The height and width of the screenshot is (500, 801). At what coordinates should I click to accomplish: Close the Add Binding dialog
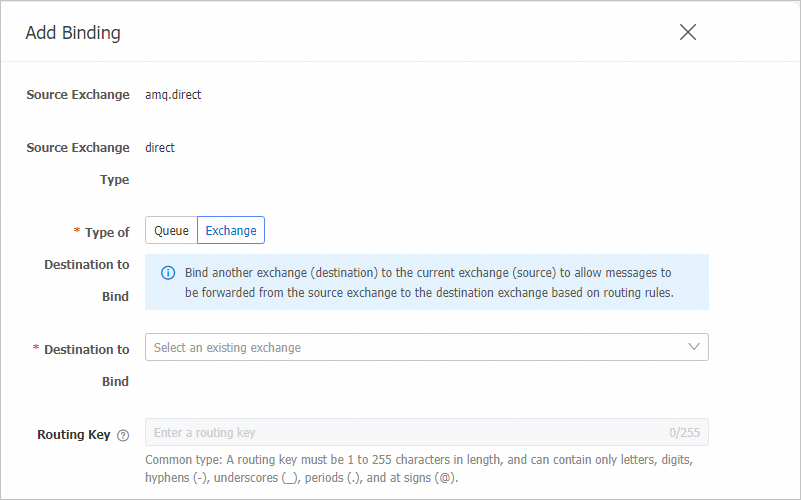(688, 32)
